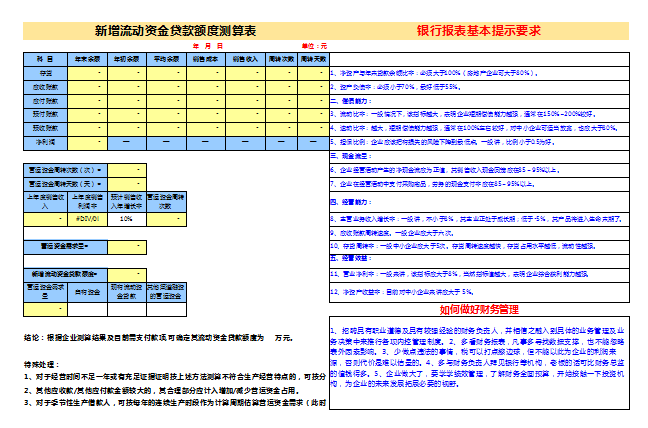Click the 营运资金周转次数(次) value cell
648x428 pixels.
click(127, 170)
